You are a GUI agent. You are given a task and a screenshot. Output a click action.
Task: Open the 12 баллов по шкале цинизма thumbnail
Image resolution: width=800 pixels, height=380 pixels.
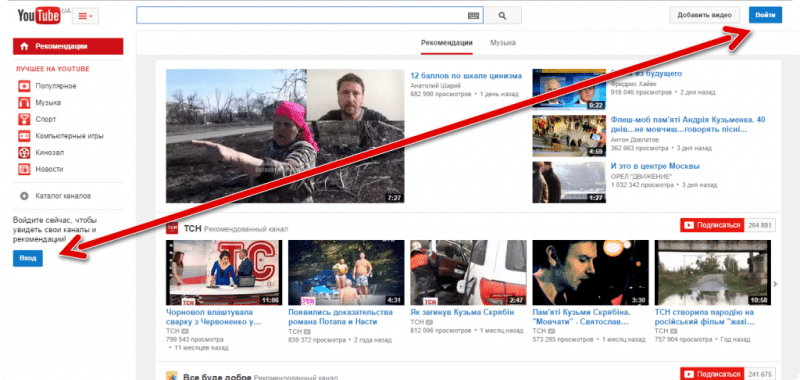285,136
